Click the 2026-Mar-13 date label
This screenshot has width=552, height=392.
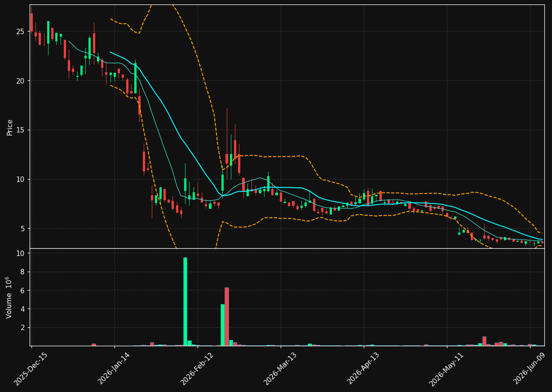[x=280, y=369]
